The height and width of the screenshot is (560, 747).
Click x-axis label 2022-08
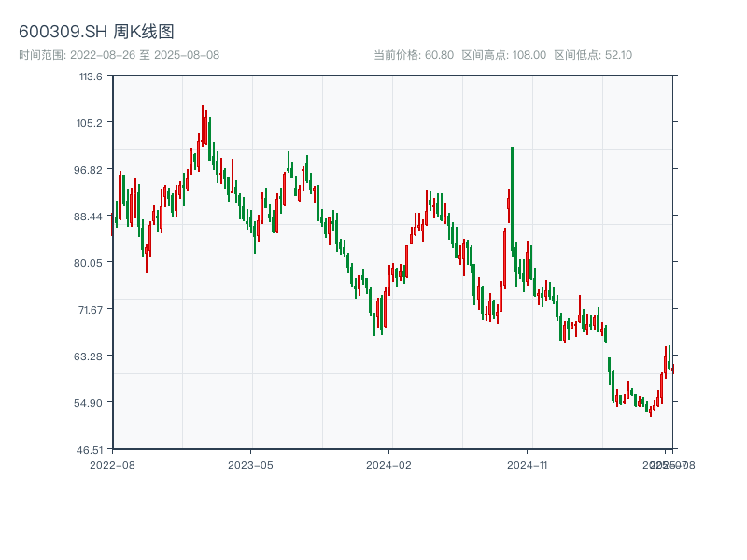(112, 465)
